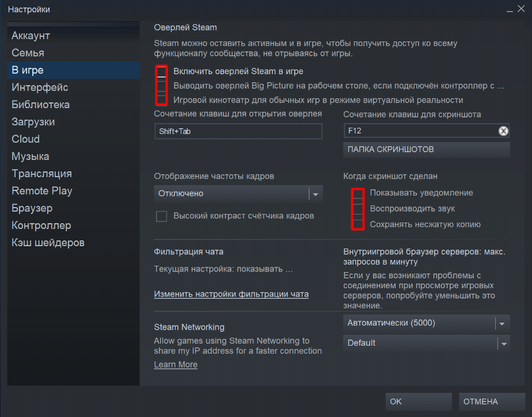The width and height of the screenshot is (532, 417).
Task: Select the 'В игре' settings section
Action: [73, 70]
